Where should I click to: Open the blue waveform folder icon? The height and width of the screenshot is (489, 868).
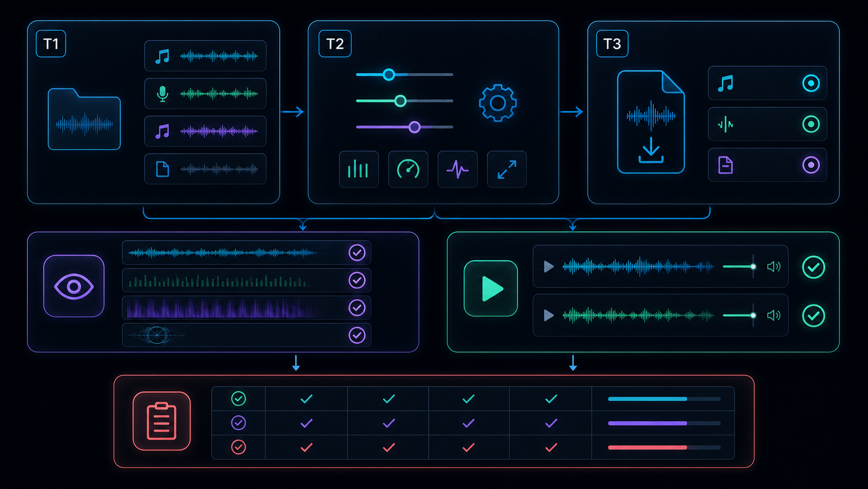point(84,119)
